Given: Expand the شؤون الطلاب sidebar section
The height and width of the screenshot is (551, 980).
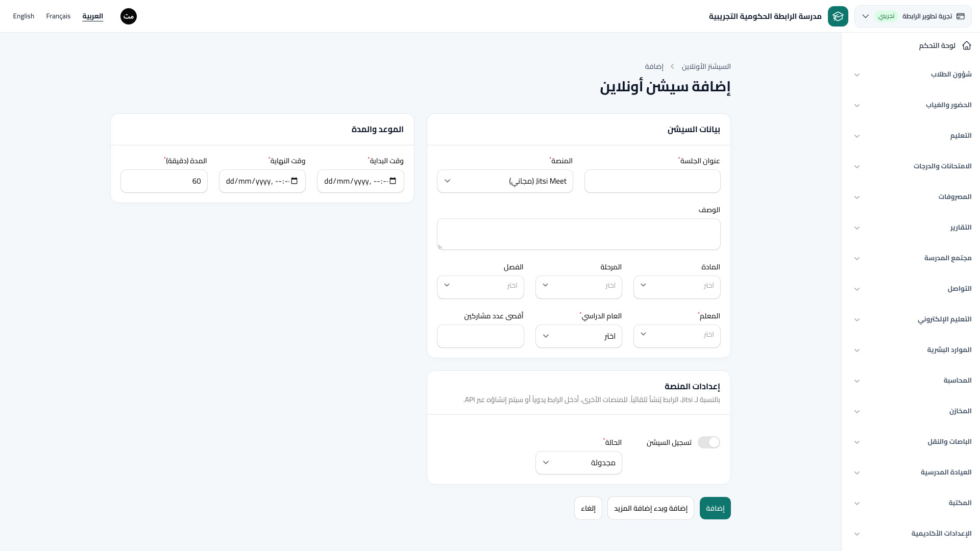Looking at the screenshot, I should pyautogui.click(x=912, y=74).
